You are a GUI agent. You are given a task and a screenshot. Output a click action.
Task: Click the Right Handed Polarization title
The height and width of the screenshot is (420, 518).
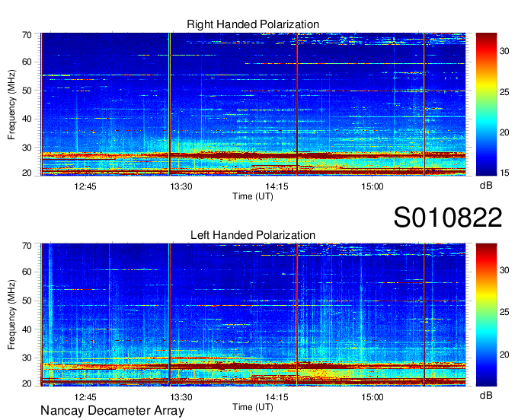(x=253, y=24)
